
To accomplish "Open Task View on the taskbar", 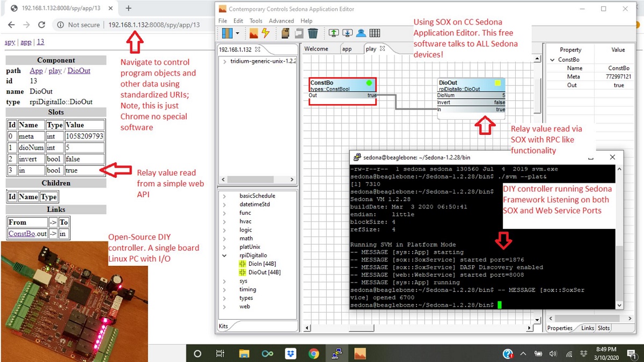I will 220,353.
